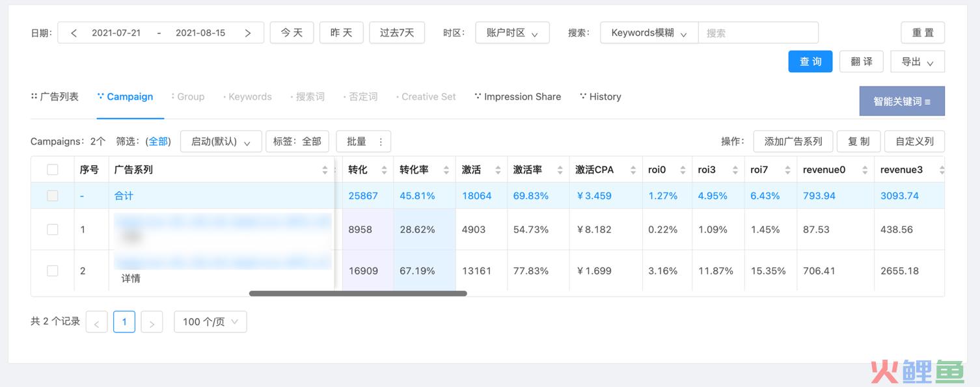This screenshot has width=980, height=387.
Task: Expand the 导出 export dropdown
Action: (918, 62)
